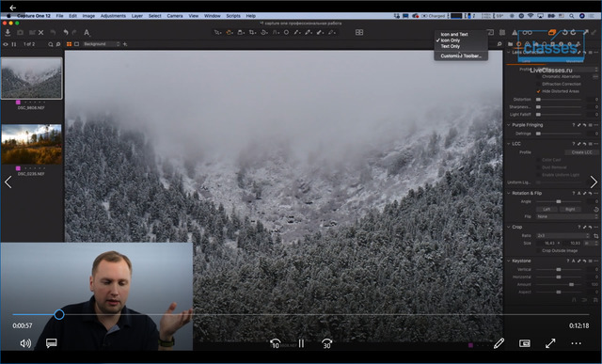Click the rotate Right button

pos(570,209)
